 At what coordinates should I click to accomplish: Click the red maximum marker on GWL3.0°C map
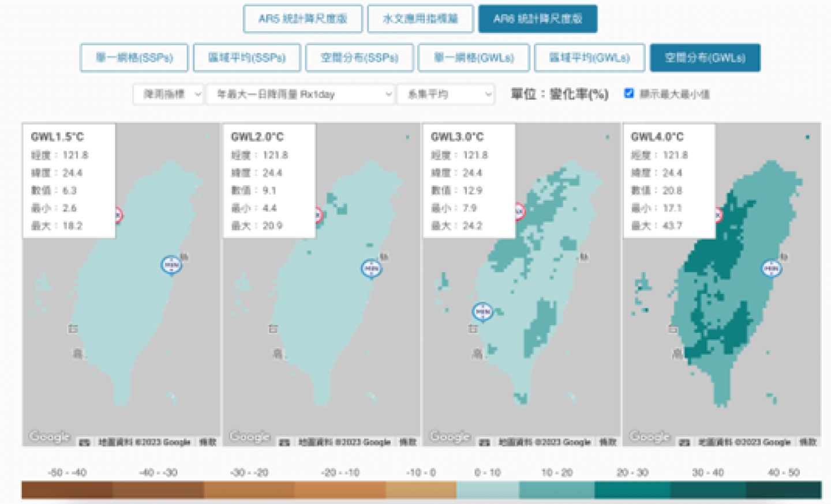click(x=519, y=212)
